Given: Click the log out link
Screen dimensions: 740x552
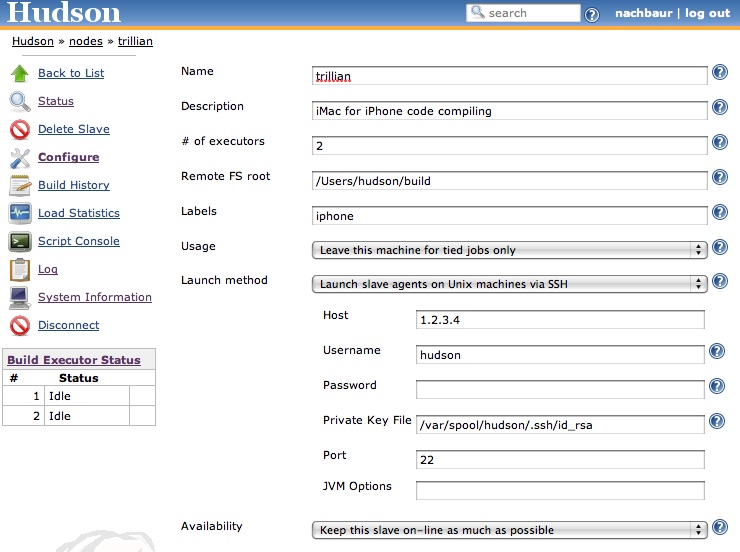Looking at the screenshot, I should click(707, 13).
